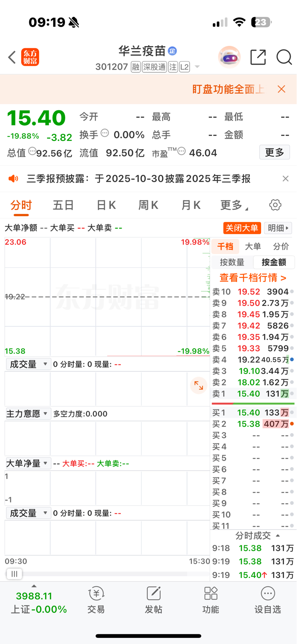This screenshot has height=644, width=297.
Task: Tap the share/export icon
Action: [258, 57]
